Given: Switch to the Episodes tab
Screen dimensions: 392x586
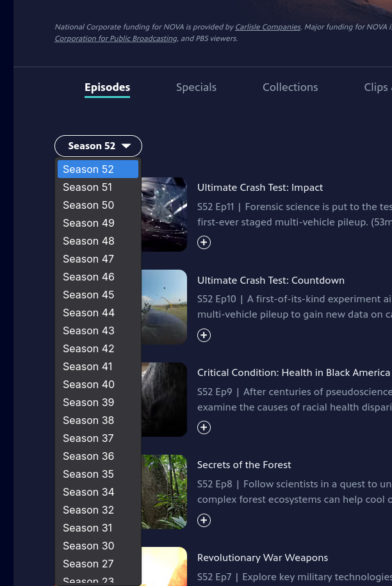Looking at the screenshot, I should coord(107,88).
